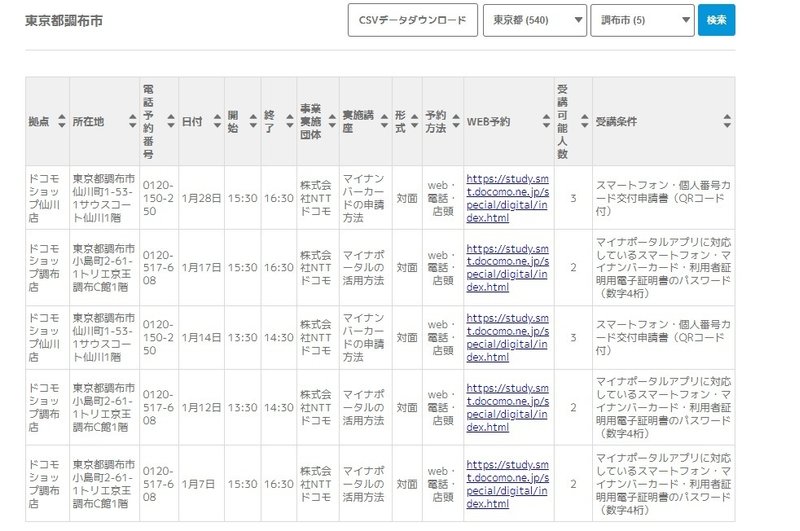Click マイナンバーカードの申請方法 in 1月28日 row
The width and height of the screenshot is (800, 531).
point(363,198)
